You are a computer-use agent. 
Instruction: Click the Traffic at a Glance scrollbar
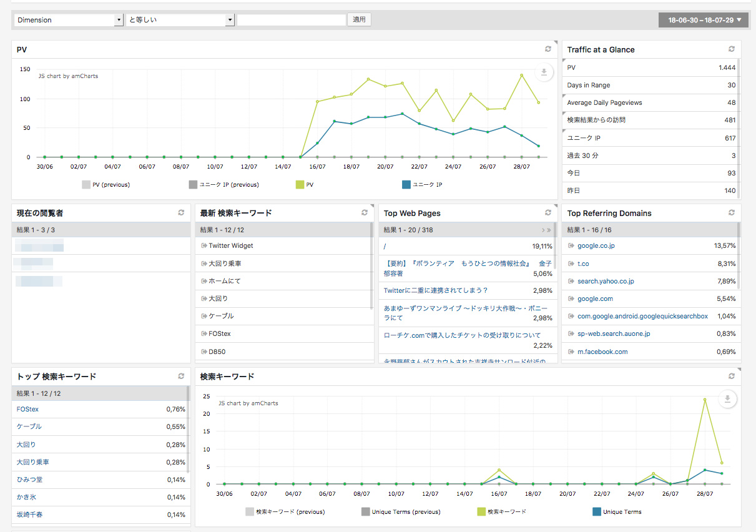[739, 128]
